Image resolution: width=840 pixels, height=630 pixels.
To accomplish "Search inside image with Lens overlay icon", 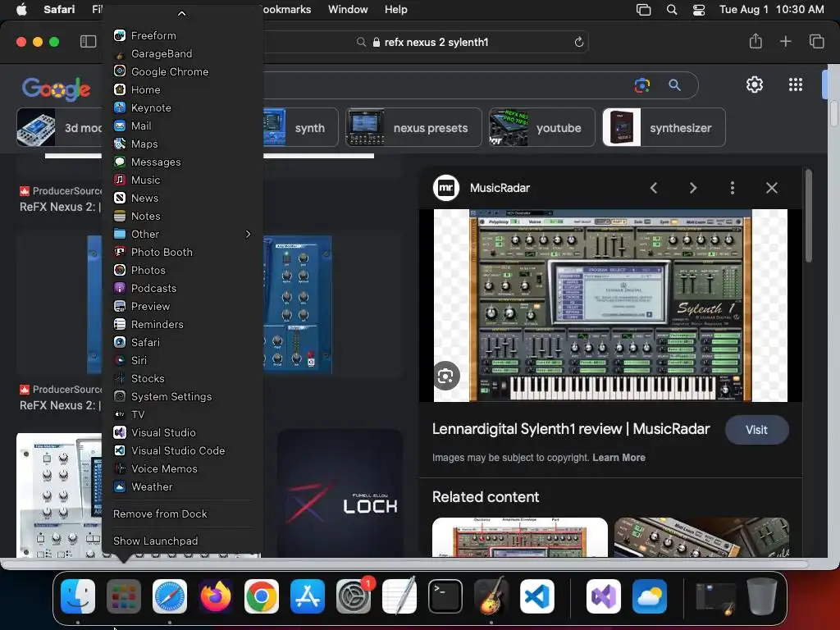I will pos(445,377).
